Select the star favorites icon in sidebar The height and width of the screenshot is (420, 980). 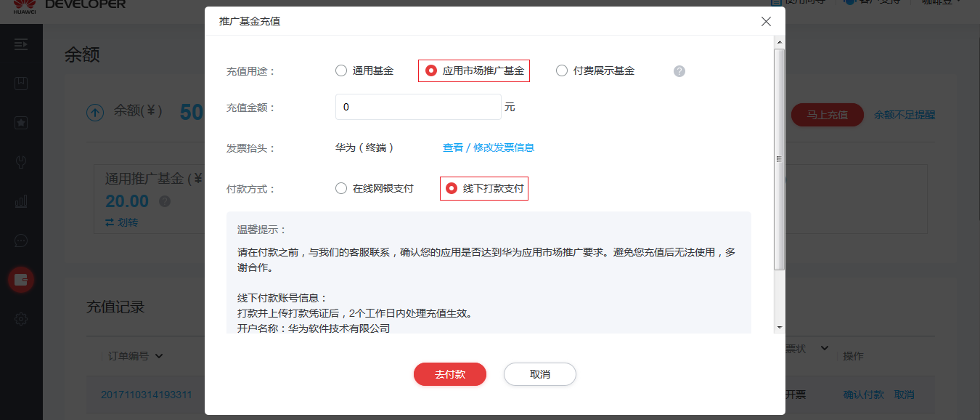tap(20, 123)
